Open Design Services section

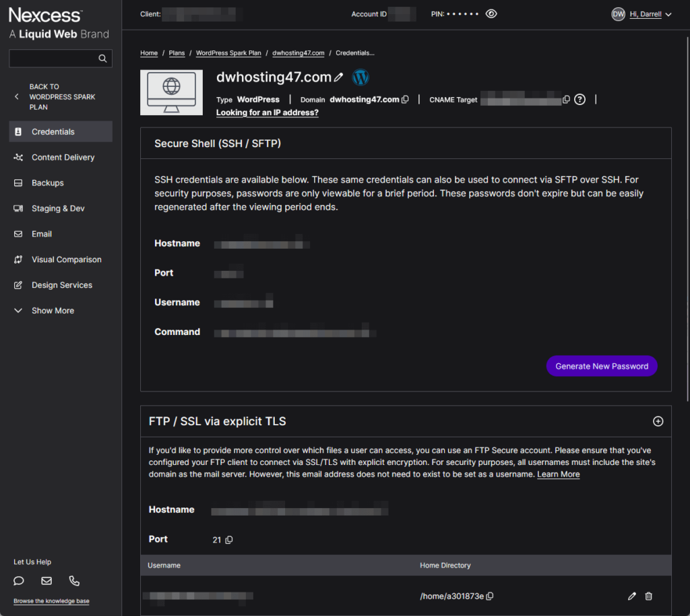tap(61, 284)
